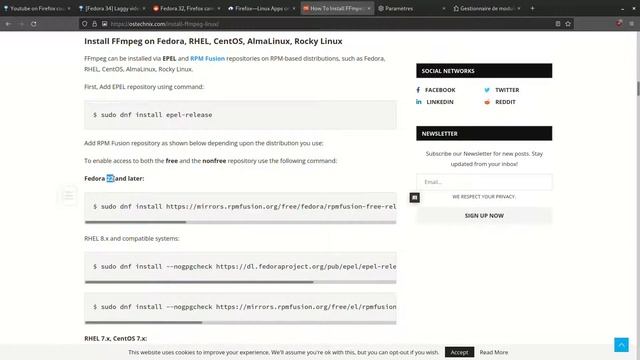Open LinkedIn social network link
Screen dimensions: 640x360
coord(440,102)
